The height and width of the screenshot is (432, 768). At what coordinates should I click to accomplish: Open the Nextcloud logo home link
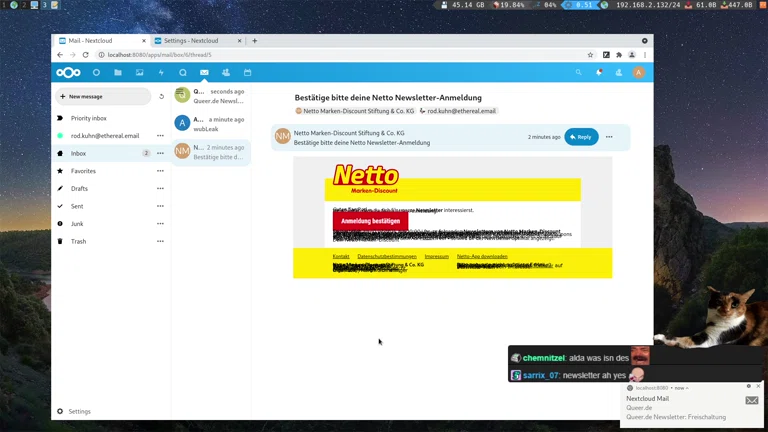[68, 72]
